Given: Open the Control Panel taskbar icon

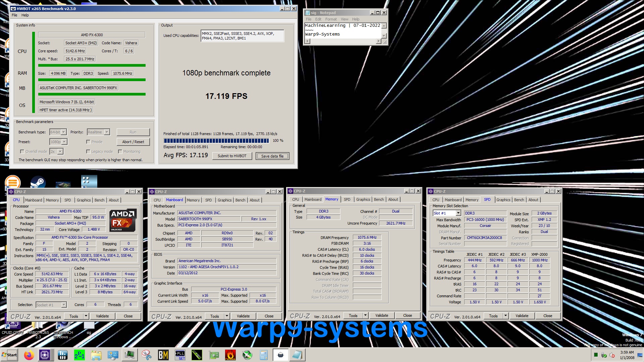Looking at the screenshot, I should [x=113, y=355].
